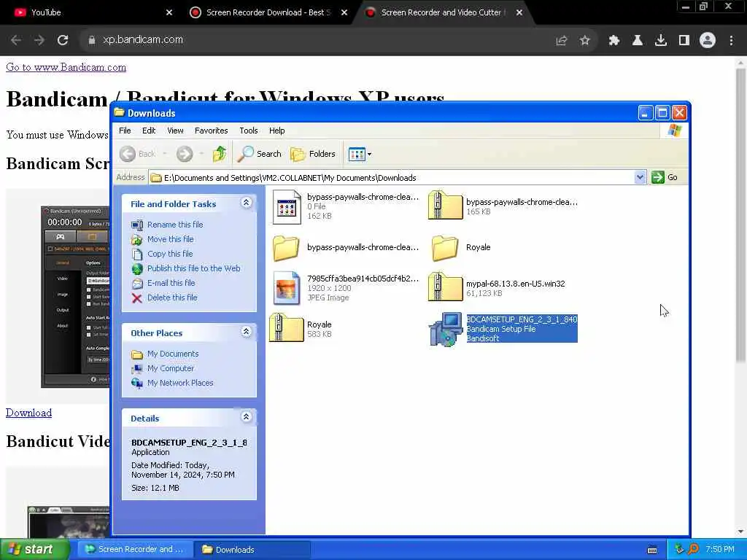Select Royale 583 KB zip icon

click(x=286, y=328)
